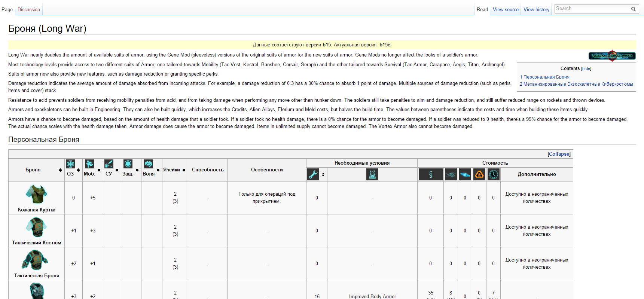The image size is (644, 299).
Task: Click the health (ОЗ) cross icon
Action: click(x=70, y=164)
